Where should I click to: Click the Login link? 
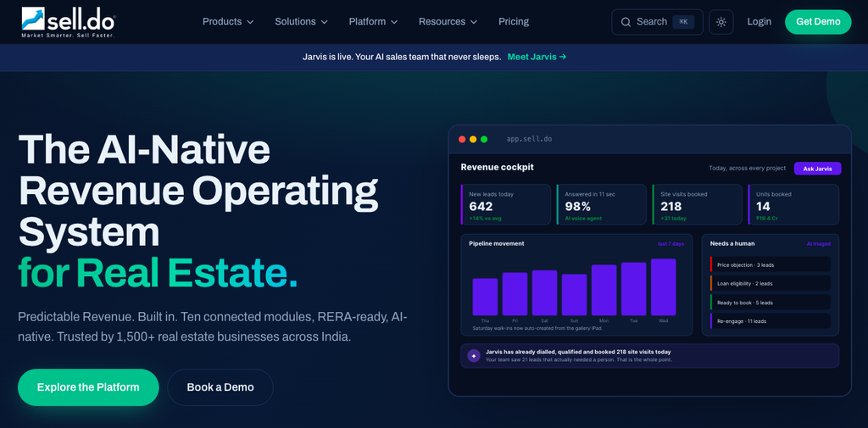click(759, 21)
